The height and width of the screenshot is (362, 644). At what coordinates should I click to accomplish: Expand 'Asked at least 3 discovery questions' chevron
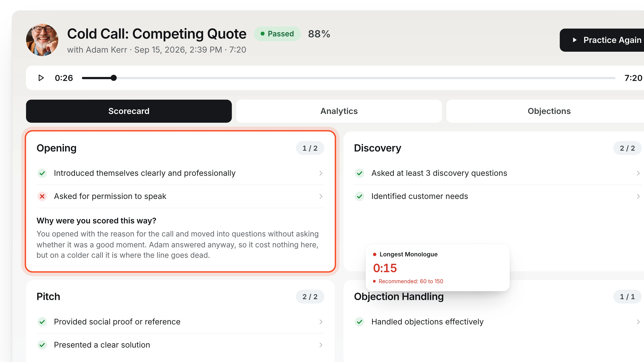pyautogui.click(x=638, y=173)
